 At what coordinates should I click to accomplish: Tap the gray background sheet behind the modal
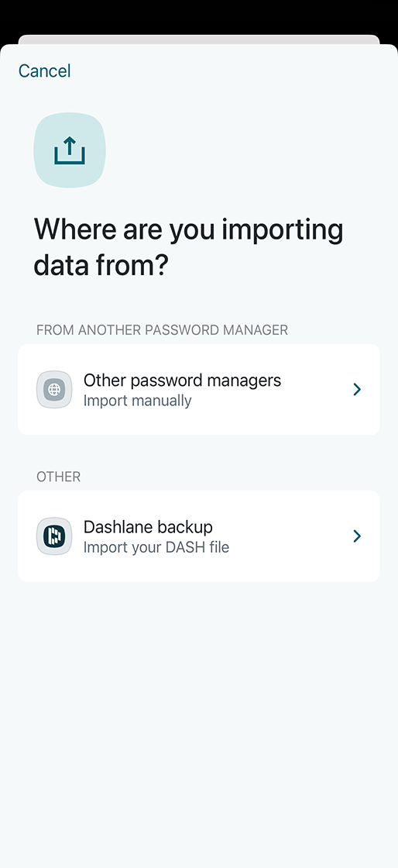[199, 40]
